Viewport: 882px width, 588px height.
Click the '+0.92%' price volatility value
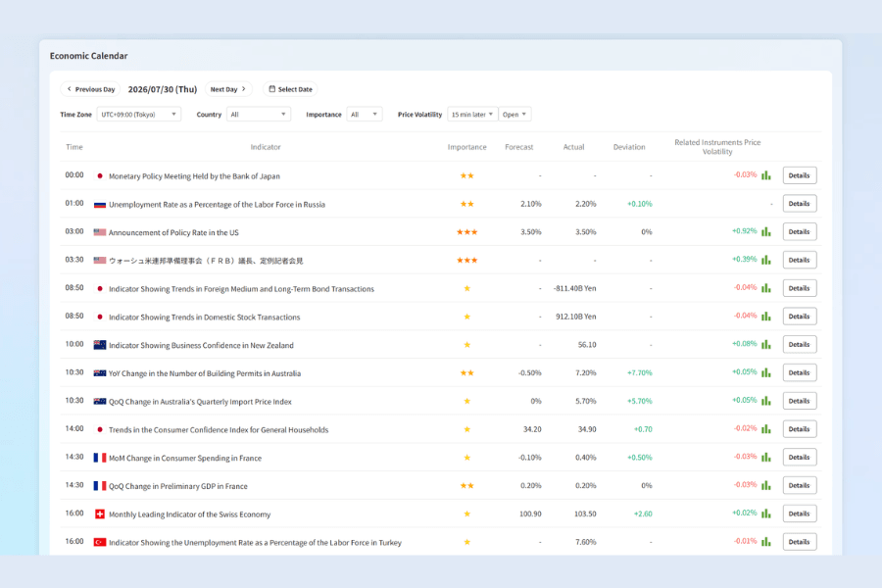point(744,230)
